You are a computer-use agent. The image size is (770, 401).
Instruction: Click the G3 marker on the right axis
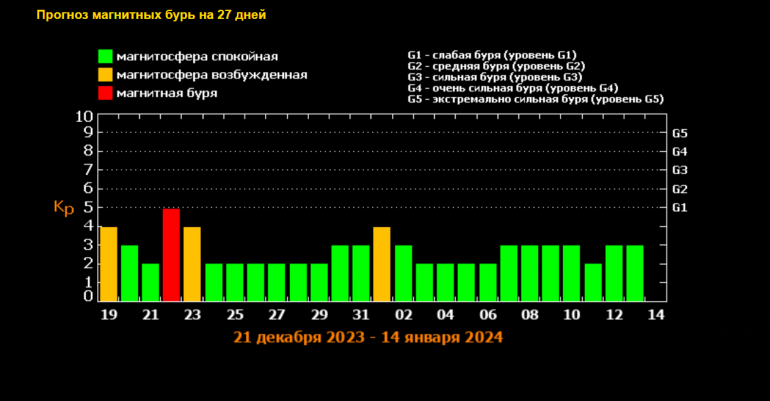[x=680, y=170]
